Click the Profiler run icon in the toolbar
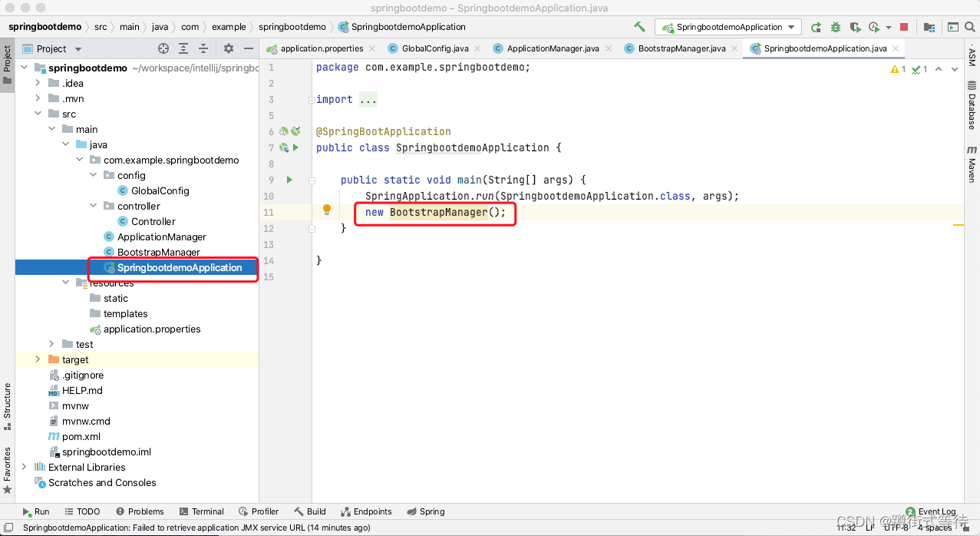 click(874, 27)
